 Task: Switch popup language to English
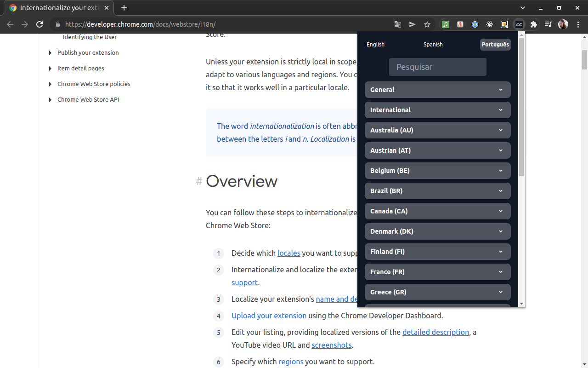pyautogui.click(x=375, y=45)
